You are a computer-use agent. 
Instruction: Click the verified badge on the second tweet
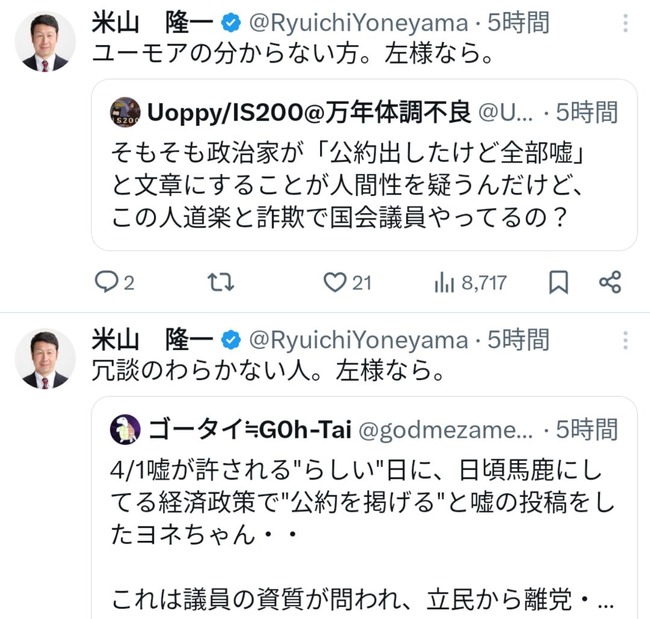(229, 339)
